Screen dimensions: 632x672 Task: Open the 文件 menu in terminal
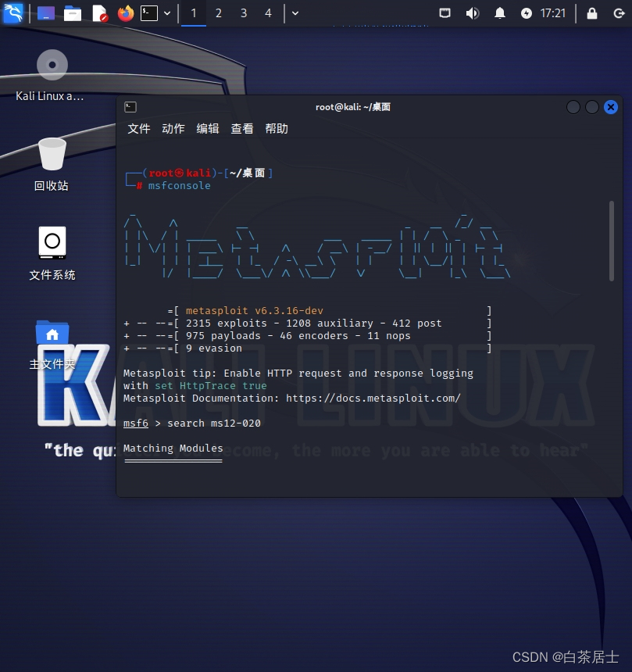pos(139,129)
